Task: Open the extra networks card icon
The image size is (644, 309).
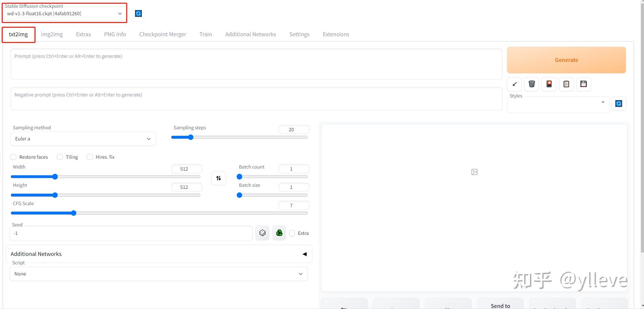Action: pos(549,84)
